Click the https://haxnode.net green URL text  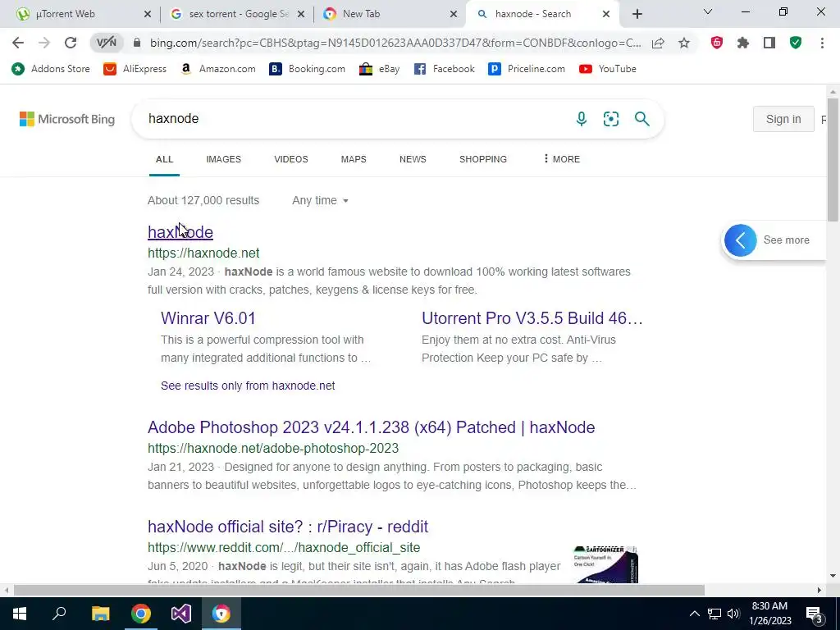click(203, 253)
